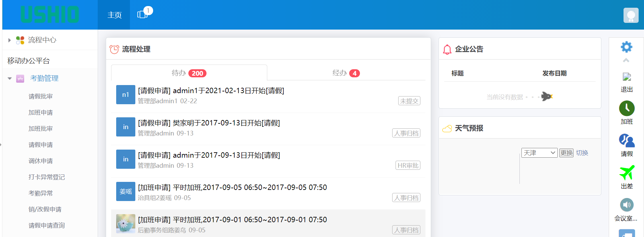This screenshot has width=644, height=237.
Task: Collapse the 考勤管理 menu section
Action: coord(10,78)
